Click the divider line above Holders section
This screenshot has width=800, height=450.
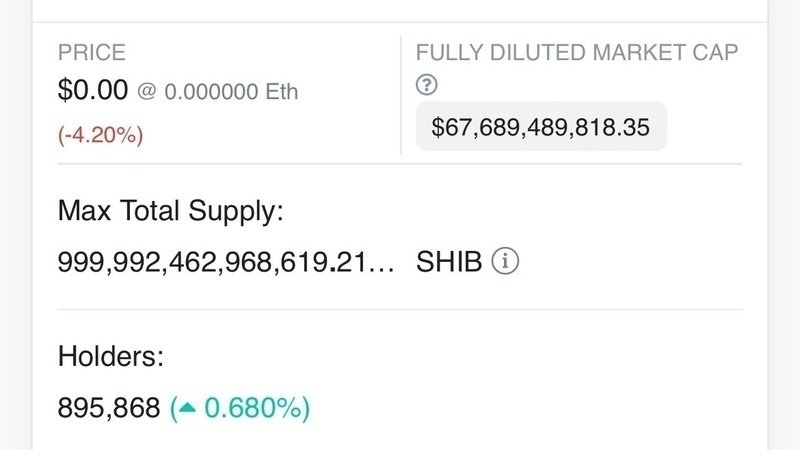click(400, 309)
